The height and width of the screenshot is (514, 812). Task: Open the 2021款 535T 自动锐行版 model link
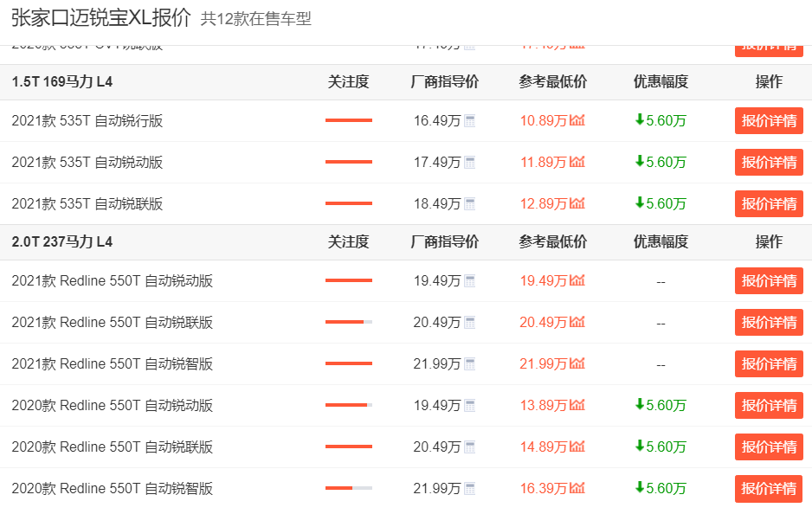(87, 120)
